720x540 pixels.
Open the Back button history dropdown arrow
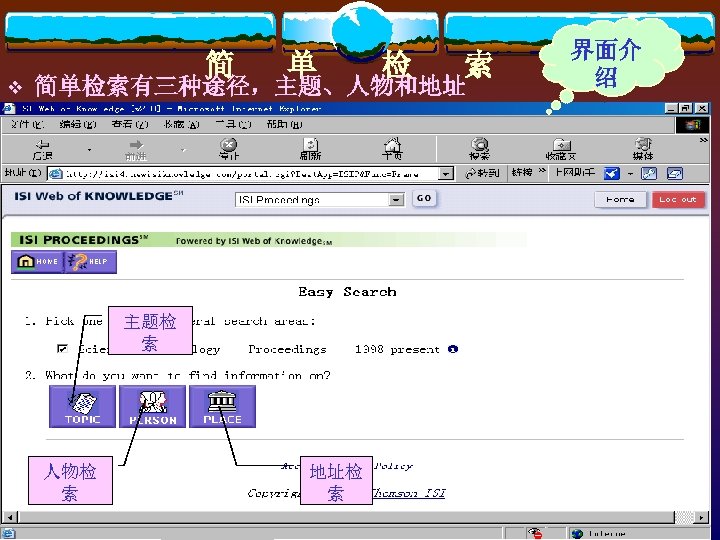(x=89, y=150)
